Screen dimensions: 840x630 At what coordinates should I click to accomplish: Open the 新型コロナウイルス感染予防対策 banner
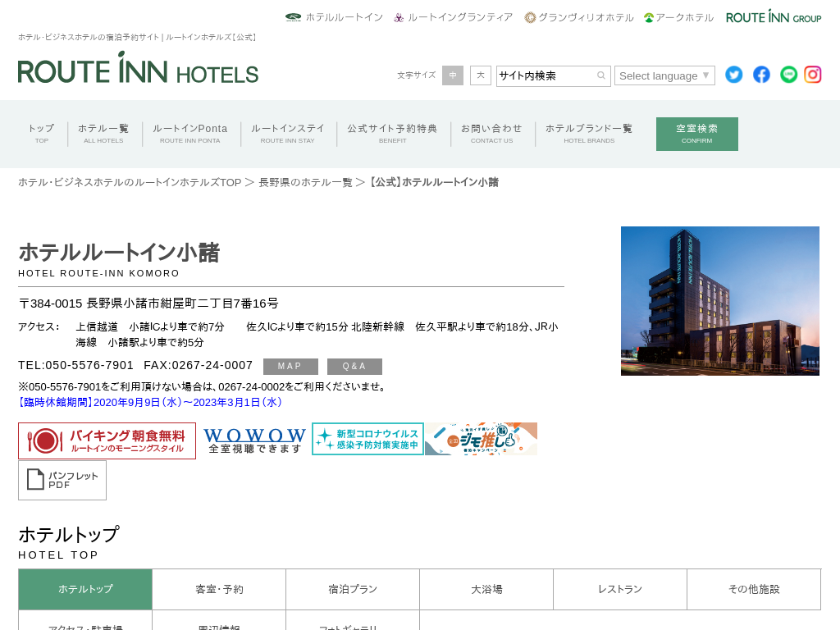pyautogui.click(x=367, y=439)
